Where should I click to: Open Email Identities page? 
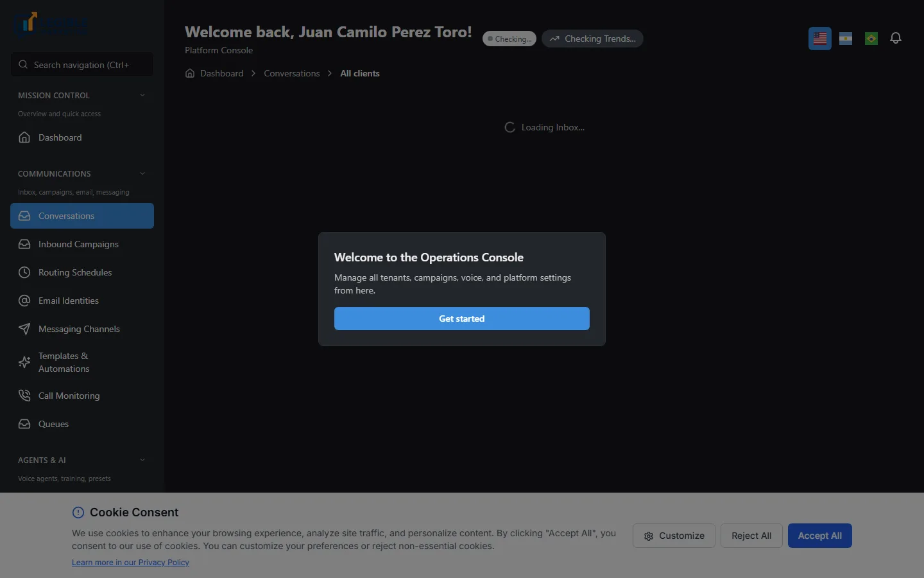pos(82,301)
